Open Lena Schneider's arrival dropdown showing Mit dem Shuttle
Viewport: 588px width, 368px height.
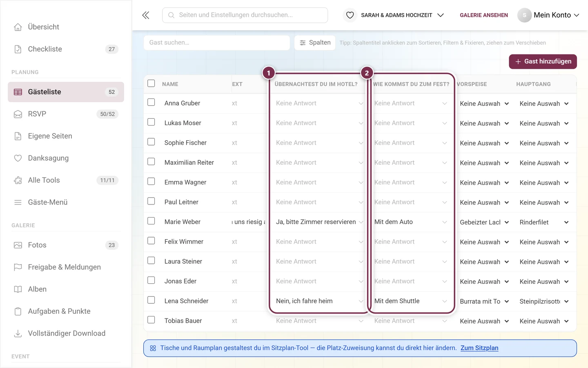(411, 301)
